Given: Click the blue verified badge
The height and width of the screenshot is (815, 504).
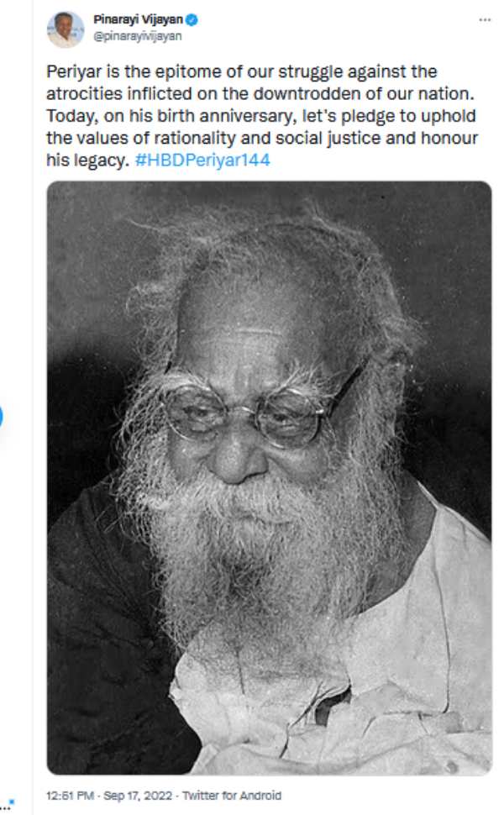Looking at the screenshot, I should point(192,20).
